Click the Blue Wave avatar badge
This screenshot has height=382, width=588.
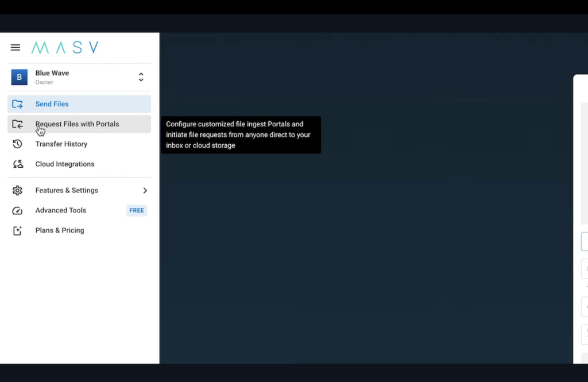click(19, 77)
